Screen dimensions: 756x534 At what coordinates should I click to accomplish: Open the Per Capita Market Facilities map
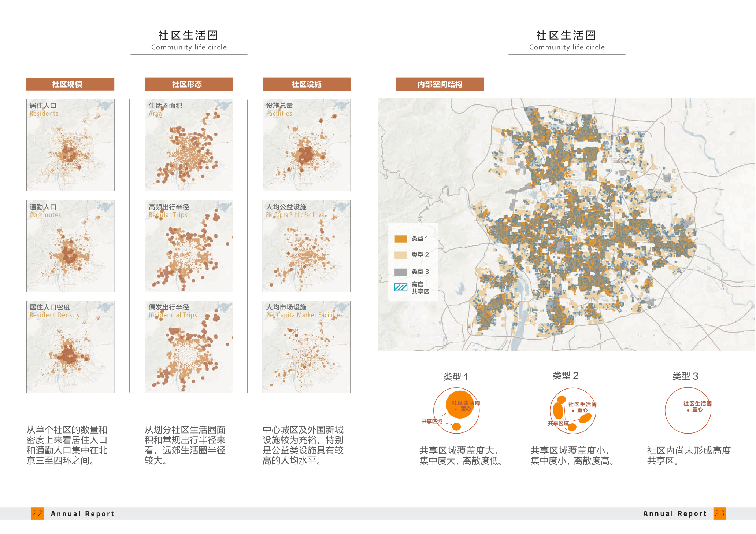coord(306,347)
